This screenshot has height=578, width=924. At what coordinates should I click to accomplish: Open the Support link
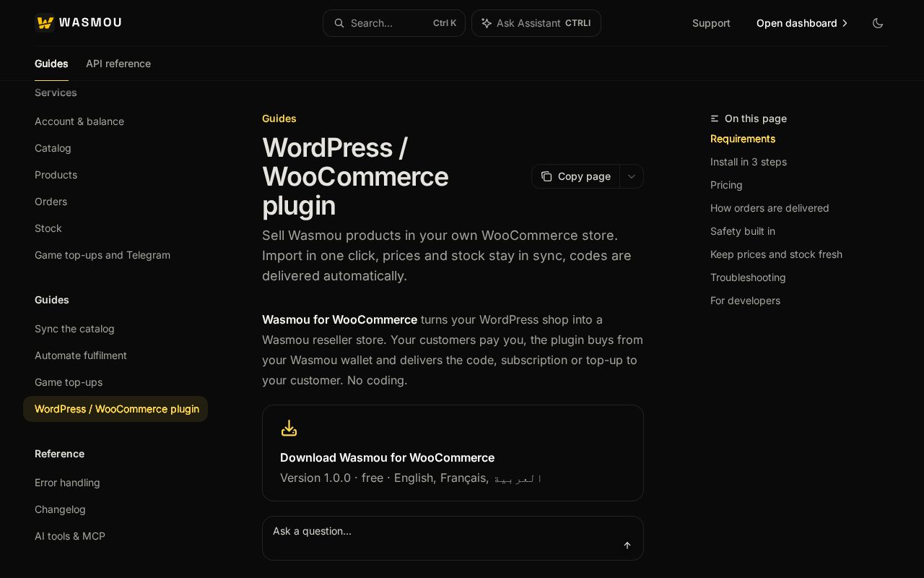coord(711,23)
